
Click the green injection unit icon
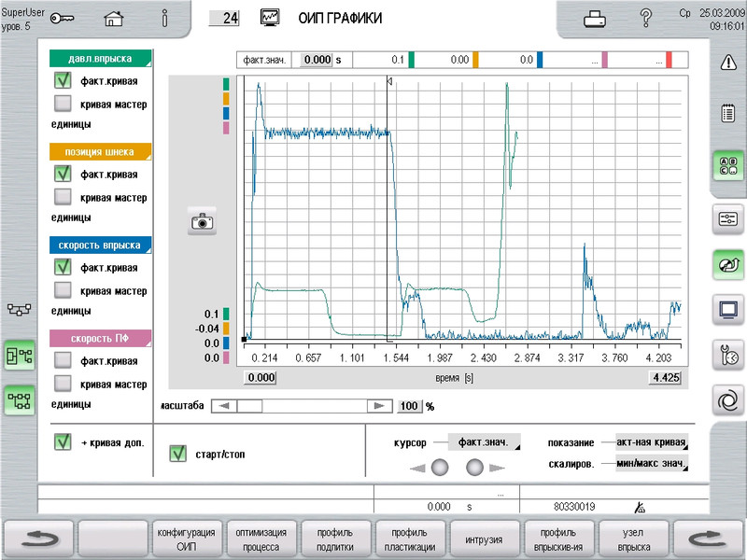point(728,265)
